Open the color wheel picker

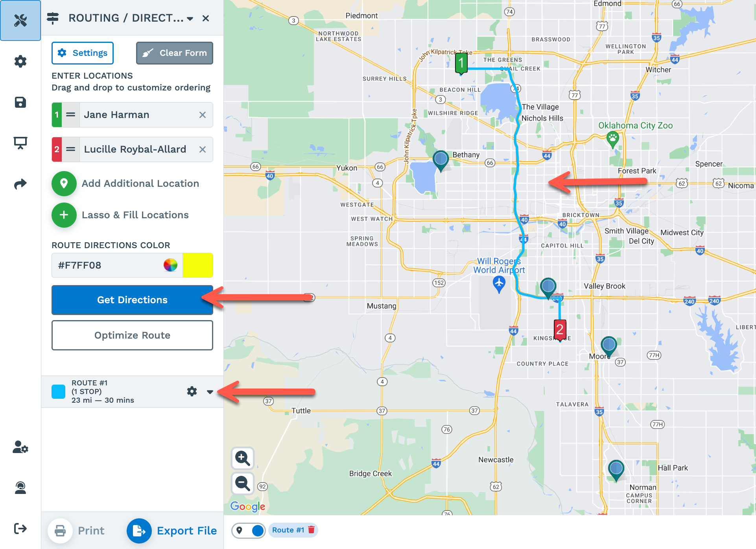(x=170, y=265)
